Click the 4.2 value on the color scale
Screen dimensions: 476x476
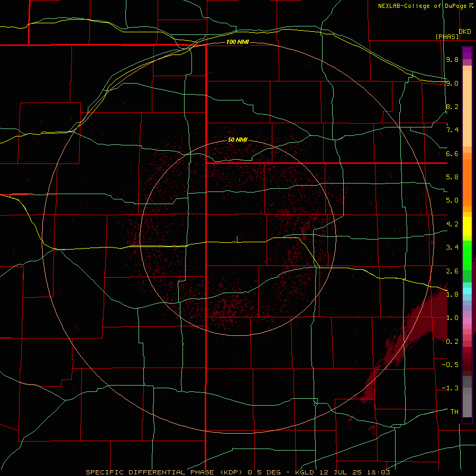(452, 224)
